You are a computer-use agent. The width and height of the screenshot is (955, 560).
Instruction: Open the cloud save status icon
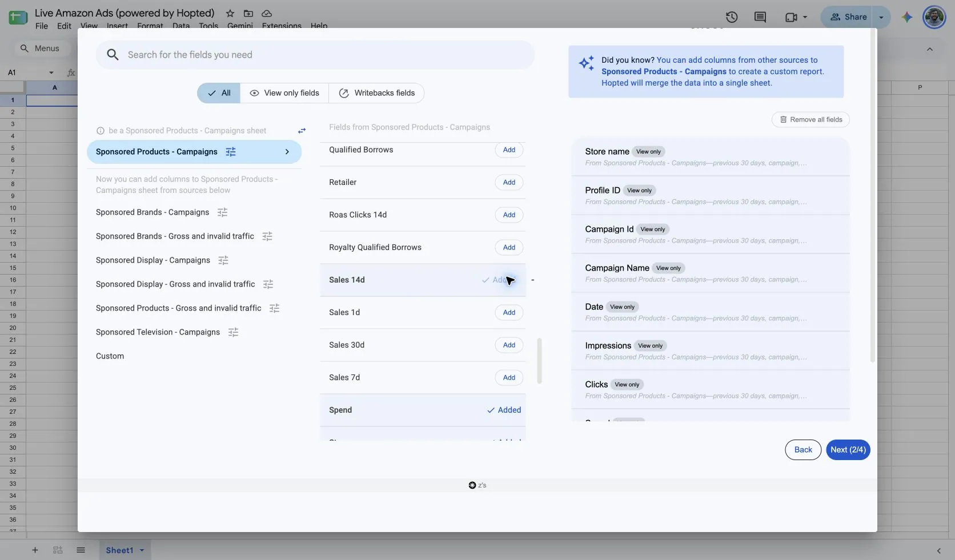click(x=267, y=13)
